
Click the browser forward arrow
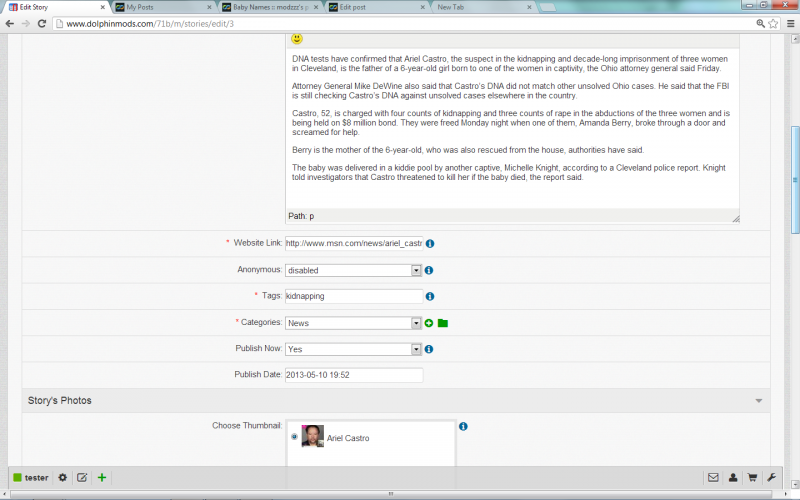pyautogui.click(x=26, y=23)
